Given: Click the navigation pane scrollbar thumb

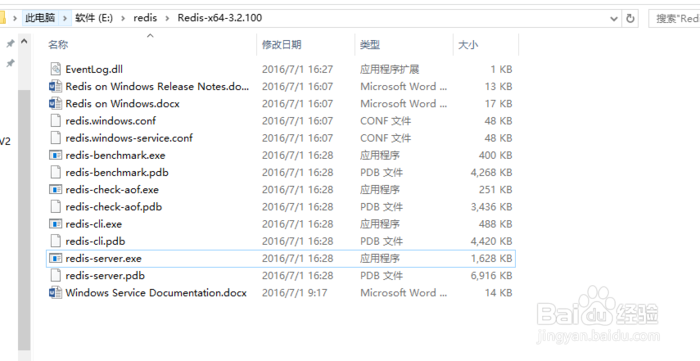Looking at the screenshot, I should tap(24, 220).
